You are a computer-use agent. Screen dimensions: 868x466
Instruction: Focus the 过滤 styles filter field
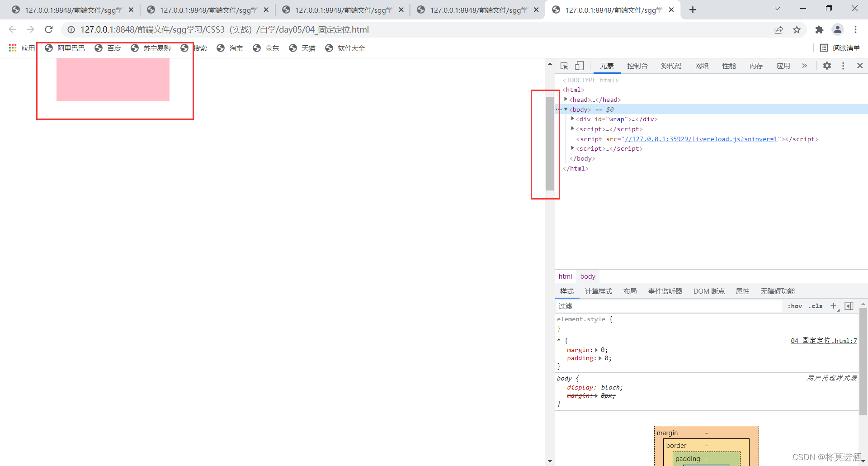[668, 306]
